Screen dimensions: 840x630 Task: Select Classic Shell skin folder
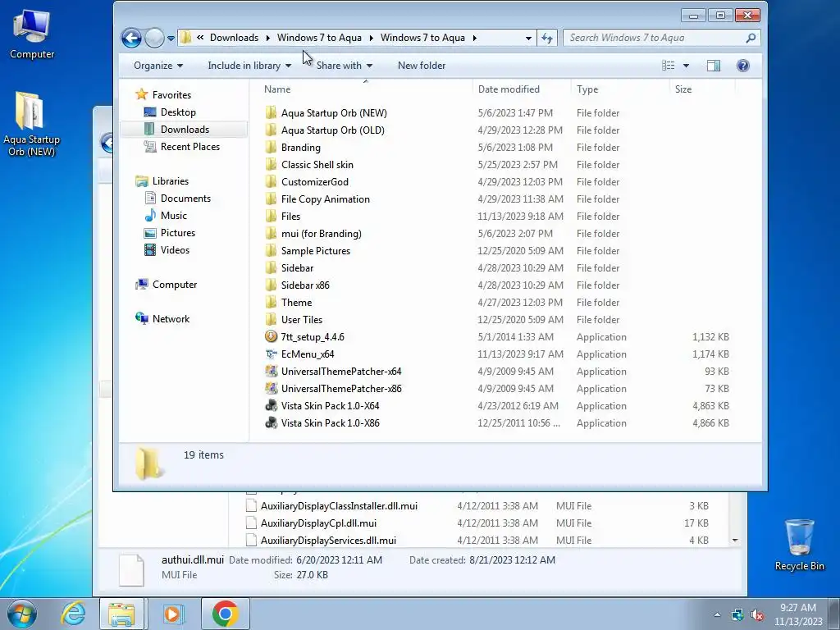[317, 164]
